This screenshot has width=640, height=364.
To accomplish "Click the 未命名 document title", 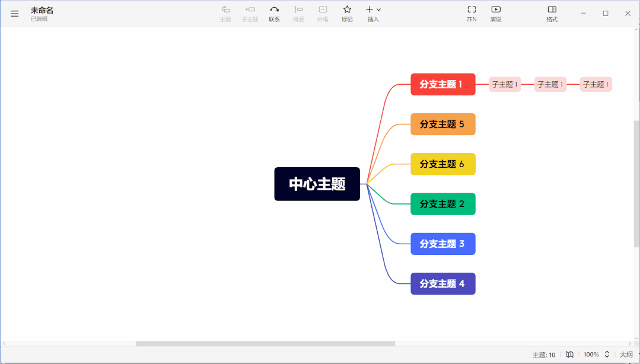I will tap(42, 10).
